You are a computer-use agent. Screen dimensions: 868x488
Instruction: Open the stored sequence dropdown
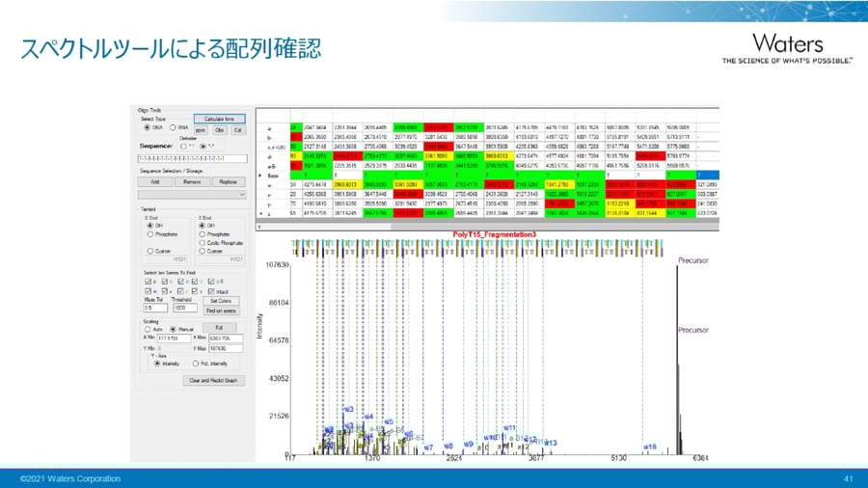tap(192, 195)
